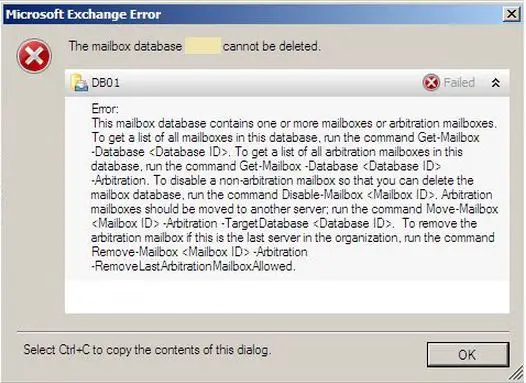The image size is (526, 383).
Task: Click the large red error icon
Action: 34,56
